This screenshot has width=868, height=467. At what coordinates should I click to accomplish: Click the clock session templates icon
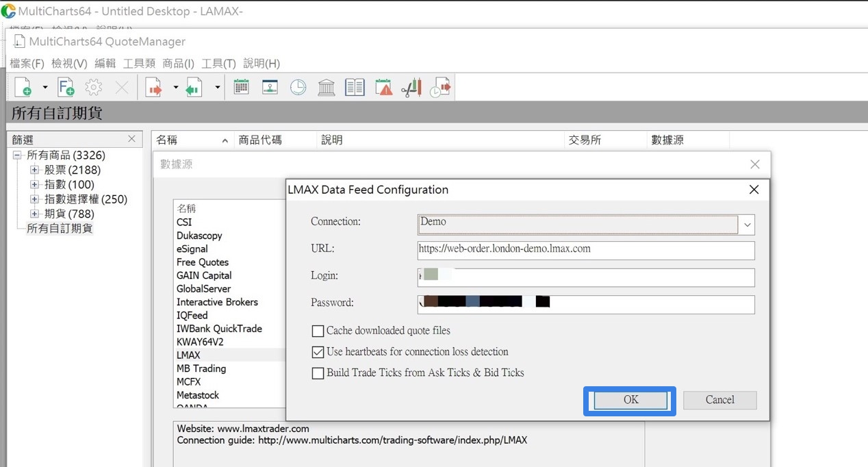[x=298, y=87]
